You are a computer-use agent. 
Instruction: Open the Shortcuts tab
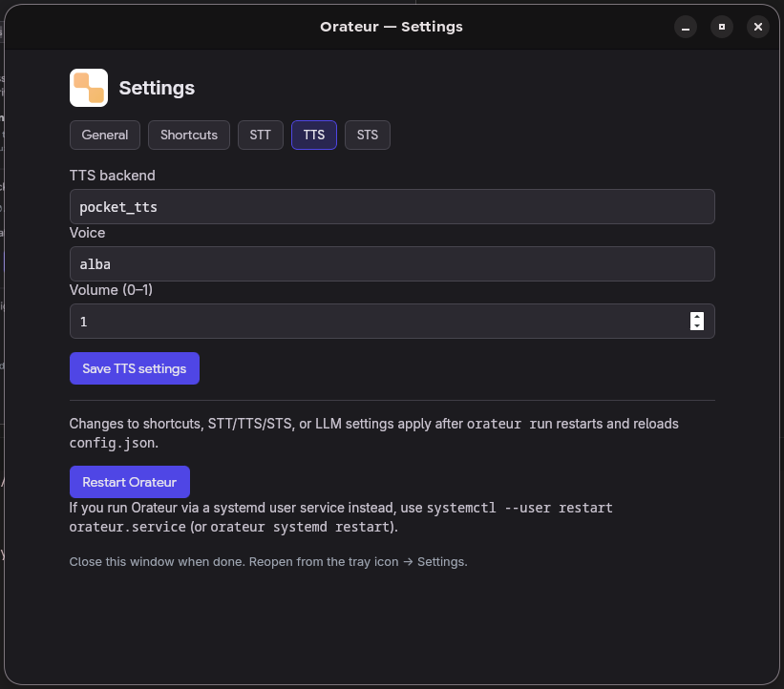click(188, 135)
